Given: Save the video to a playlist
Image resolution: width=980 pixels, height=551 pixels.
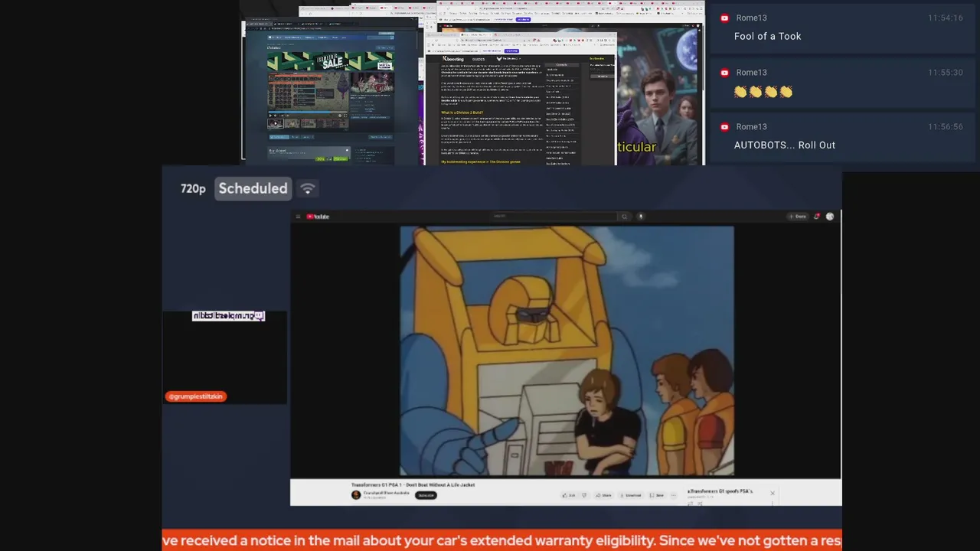Looking at the screenshot, I should click(x=659, y=495).
